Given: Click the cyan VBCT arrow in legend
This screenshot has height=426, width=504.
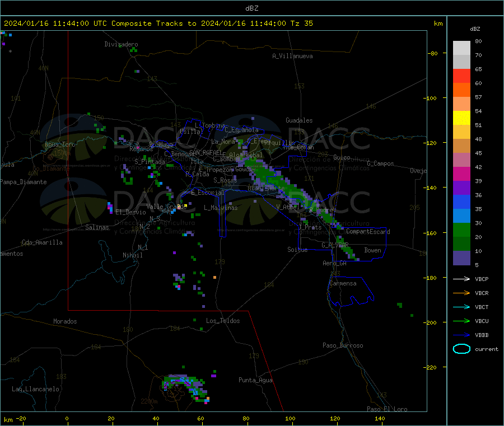Looking at the screenshot, I should 461,307.
